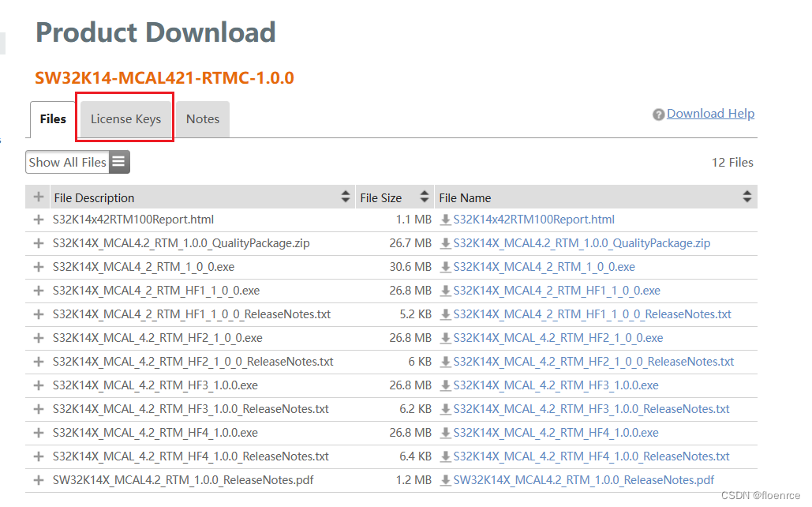Screen dimensions: 812x507
Task: Click download arrow icon for HF4_1.0.0.exe
Action: [x=445, y=434]
